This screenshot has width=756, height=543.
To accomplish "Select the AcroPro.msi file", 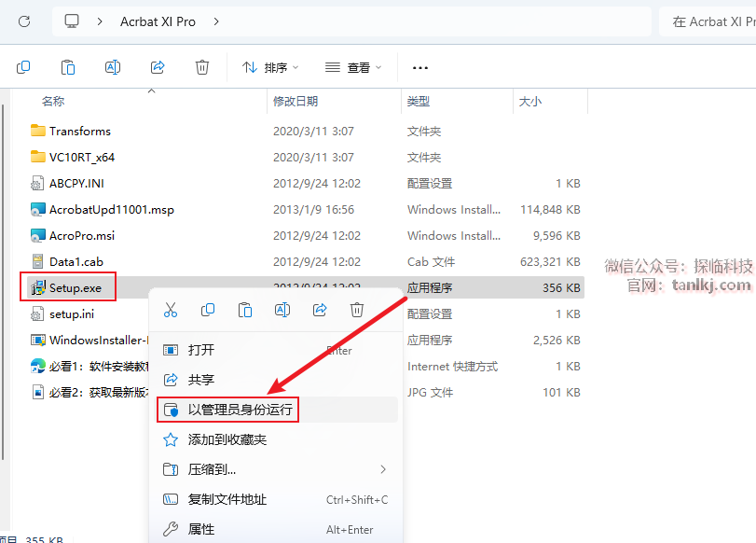I will pyautogui.click(x=81, y=236).
